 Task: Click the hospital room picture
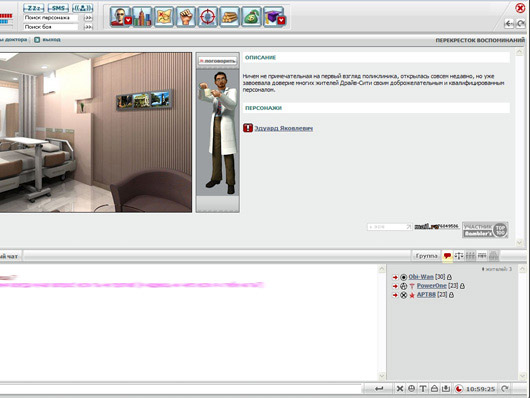pos(96,132)
